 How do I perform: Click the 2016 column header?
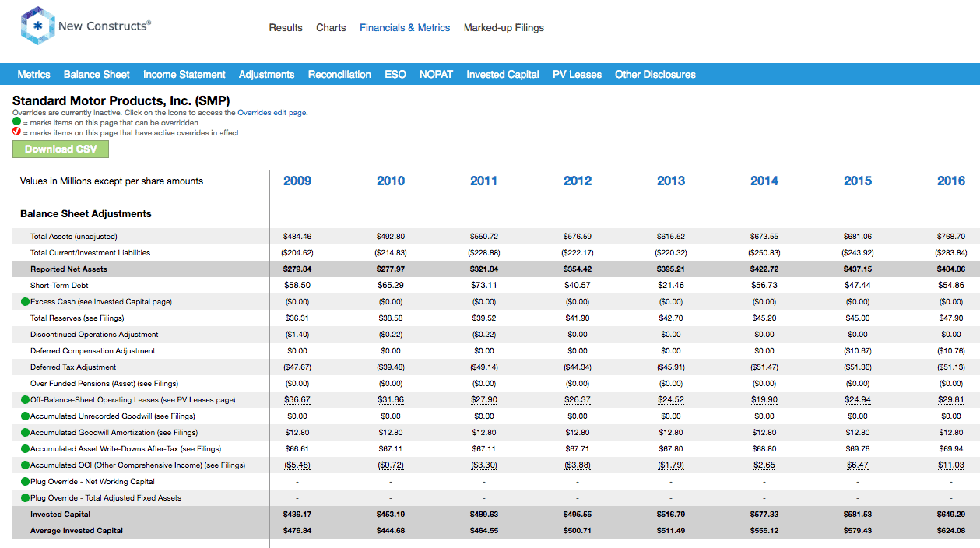(x=951, y=181)
